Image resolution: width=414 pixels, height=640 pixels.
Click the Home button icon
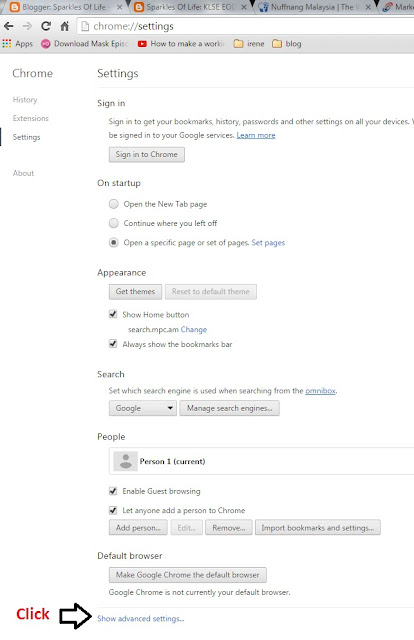coord(65,27)
